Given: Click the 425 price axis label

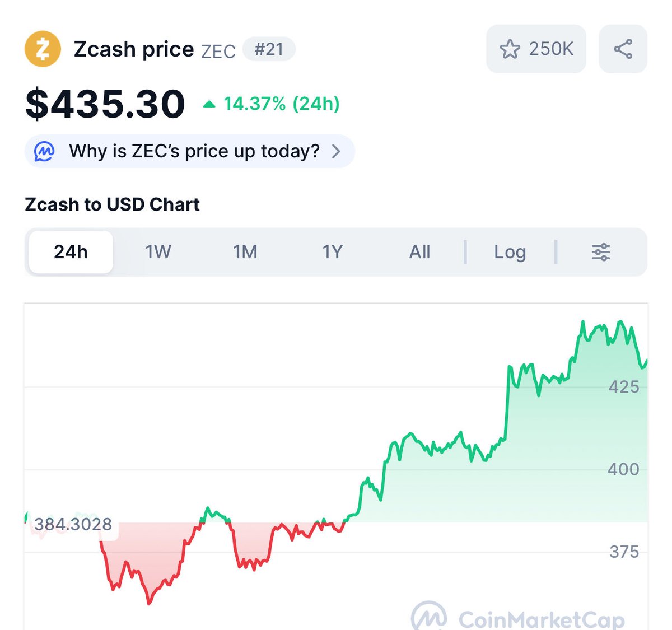Looking at the screenshot, I should (x=624, y=386).
